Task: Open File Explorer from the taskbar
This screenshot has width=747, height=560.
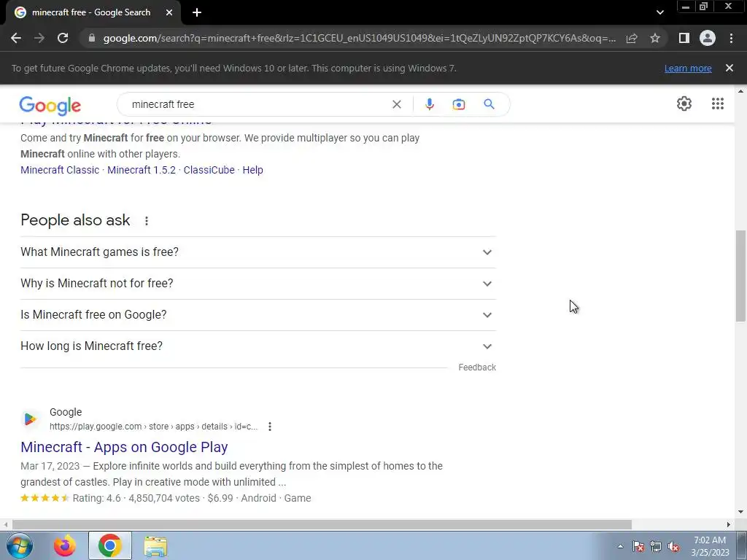Action: point(156,545)
